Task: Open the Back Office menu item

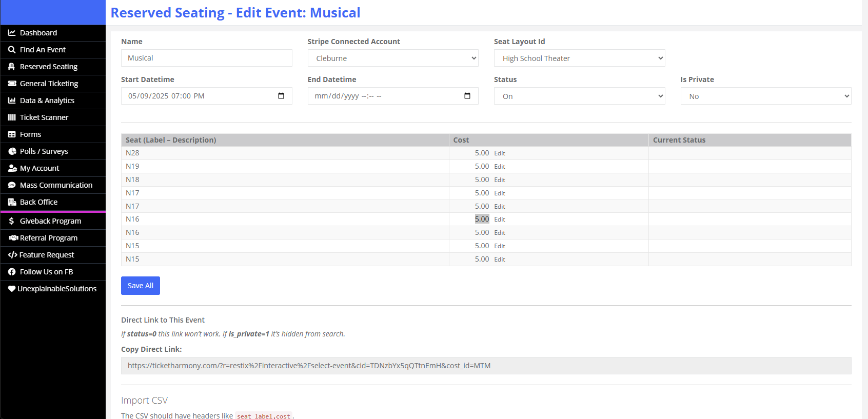Action: [x=38, y=202]
